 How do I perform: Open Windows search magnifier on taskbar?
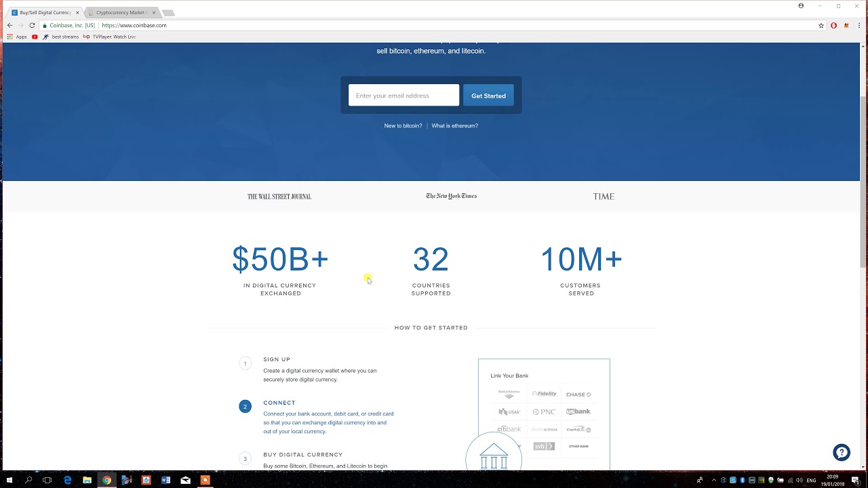[x=28, y=480]
